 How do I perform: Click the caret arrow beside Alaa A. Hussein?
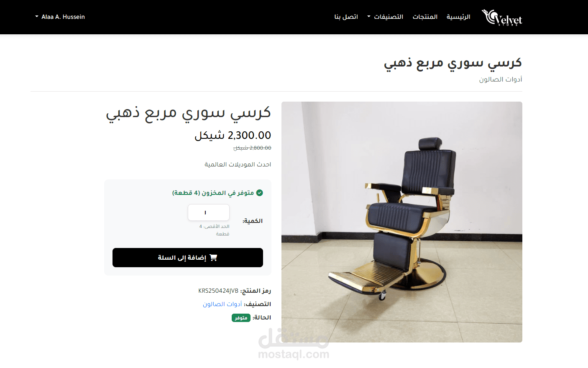[x=37, y=17]
